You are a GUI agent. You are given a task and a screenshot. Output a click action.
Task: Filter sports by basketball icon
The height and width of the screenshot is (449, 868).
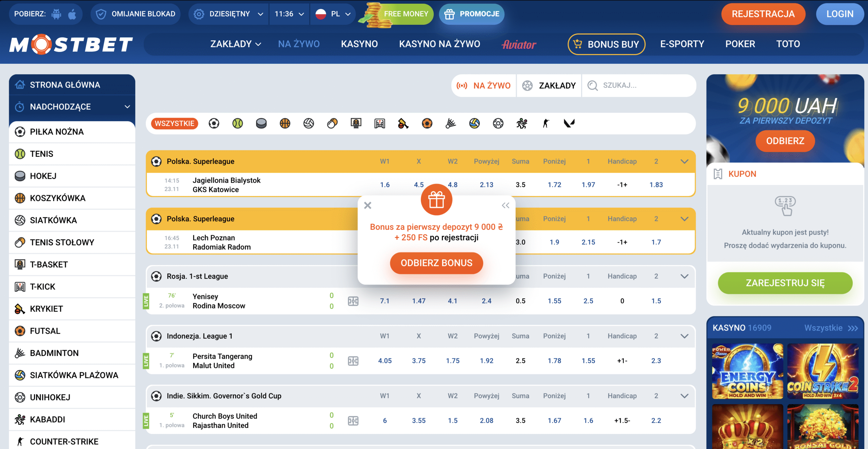pos(285,123)
